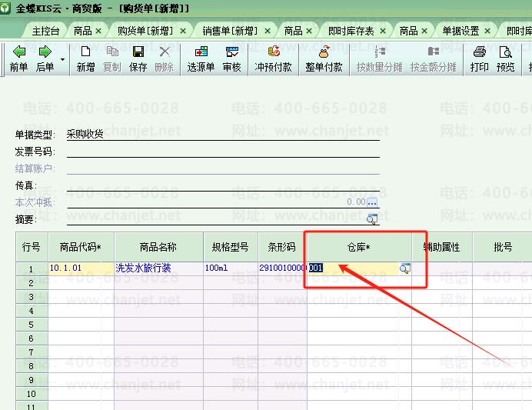This screenshot has width=532, height=410.
Task: Switch to 销售单[新增] tab
Action: click(x=230, y=32)
